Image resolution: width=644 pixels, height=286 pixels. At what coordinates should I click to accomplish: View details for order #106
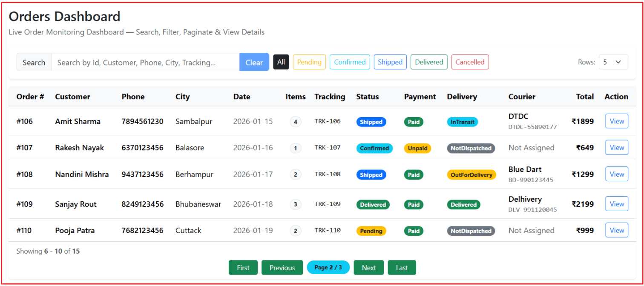(x=616, y=121)
